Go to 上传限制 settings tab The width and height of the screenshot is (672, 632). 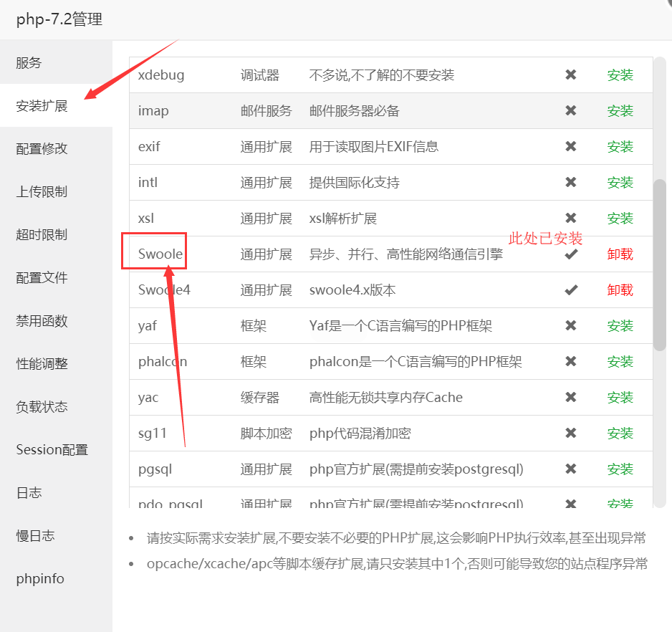pyautogui.click(x=56, y=191)
